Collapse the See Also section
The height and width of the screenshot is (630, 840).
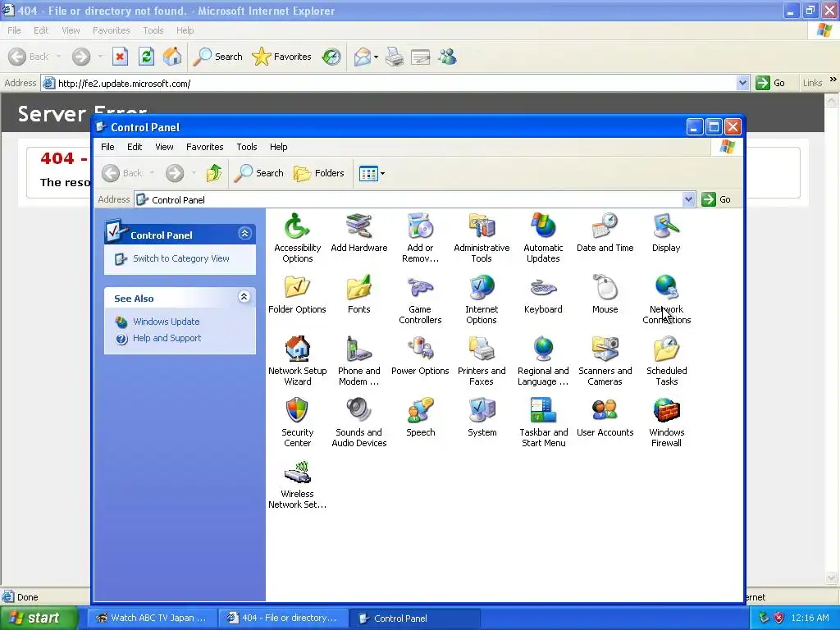tap(244, 297)
